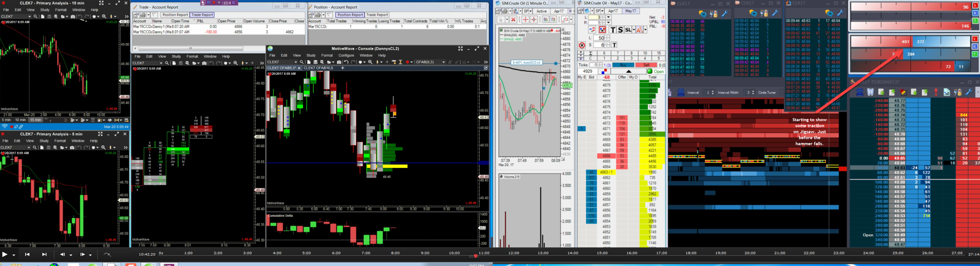980x266 pixels.
Task: Open Study menu in 15 min chart window
Action: coord(45,10)
